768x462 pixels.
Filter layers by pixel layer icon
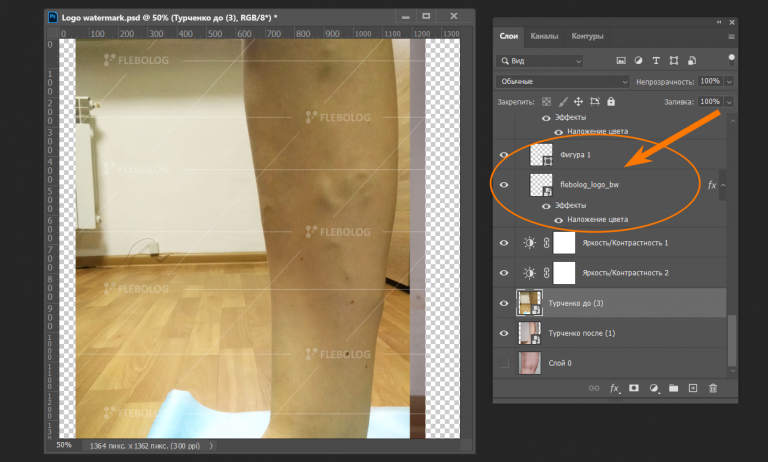coord(621,61)
